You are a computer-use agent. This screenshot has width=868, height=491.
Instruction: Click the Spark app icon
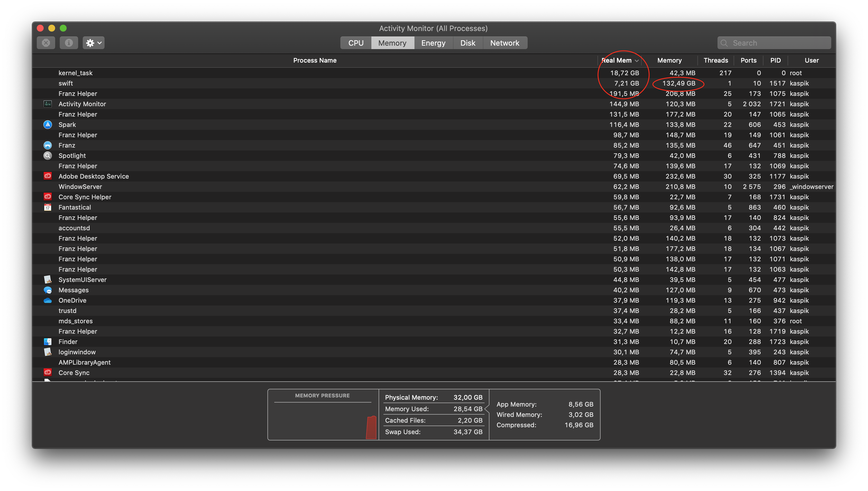[48, 124]
